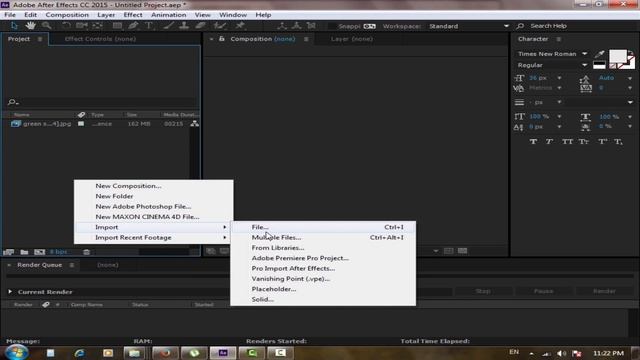Choose Solid... in the Import submenu
This screenshot has height=360, width=640.
click(323, 299)
